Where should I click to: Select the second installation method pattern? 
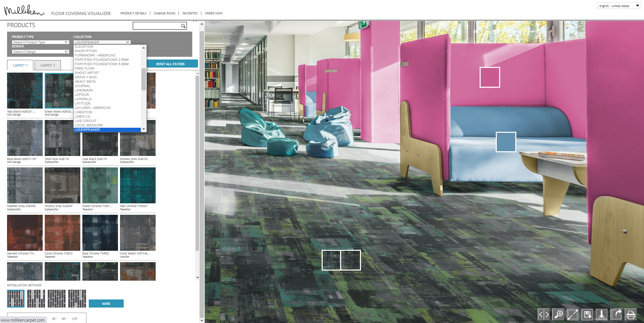(x=36, y=298)
